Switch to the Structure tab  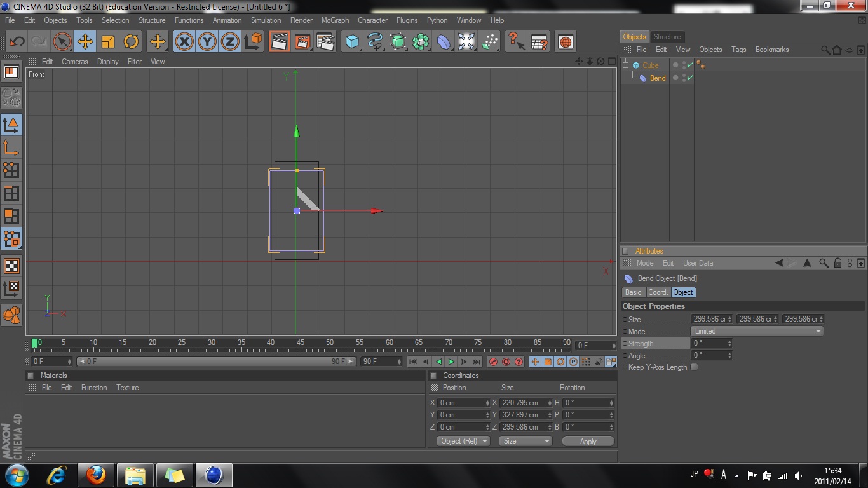point(667,37)
